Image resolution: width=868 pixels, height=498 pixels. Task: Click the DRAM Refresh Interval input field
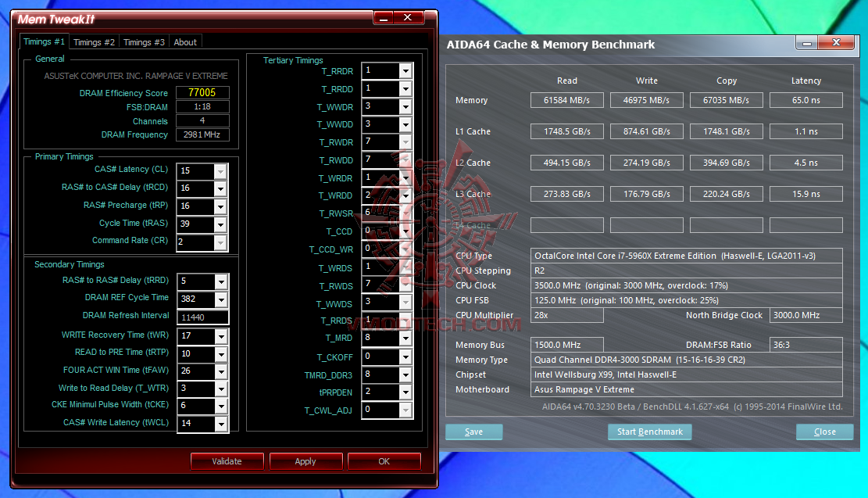[202, 317]
